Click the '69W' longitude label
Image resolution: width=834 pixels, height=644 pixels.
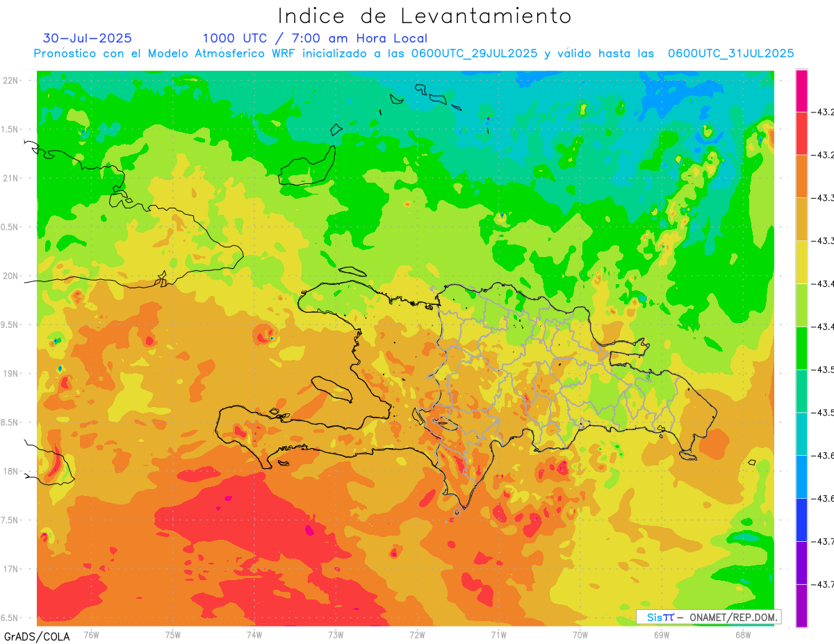(662, 634)
